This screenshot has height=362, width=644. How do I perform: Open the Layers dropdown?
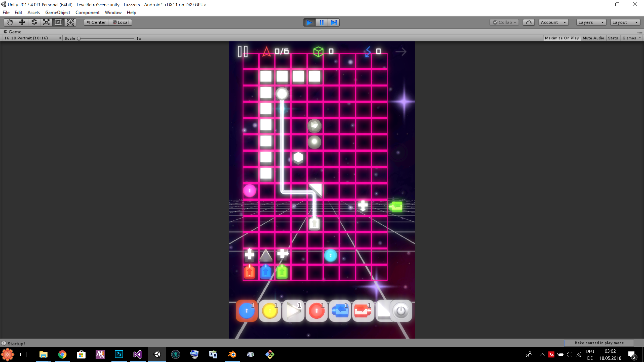click(x=591, y=22)
